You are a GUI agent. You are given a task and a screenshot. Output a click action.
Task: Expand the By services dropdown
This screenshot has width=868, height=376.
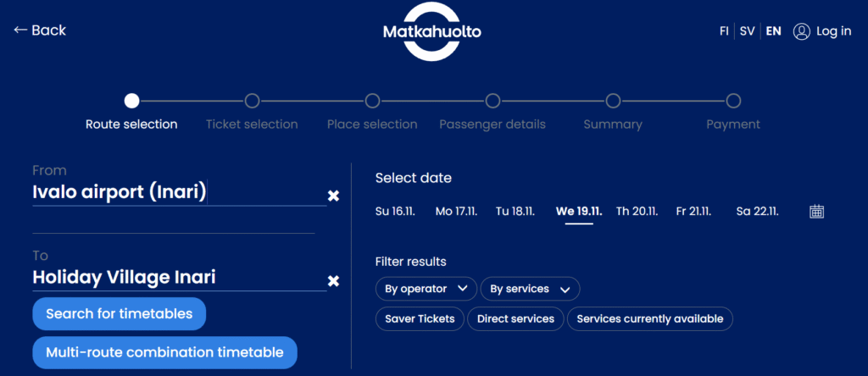(530, 289)
